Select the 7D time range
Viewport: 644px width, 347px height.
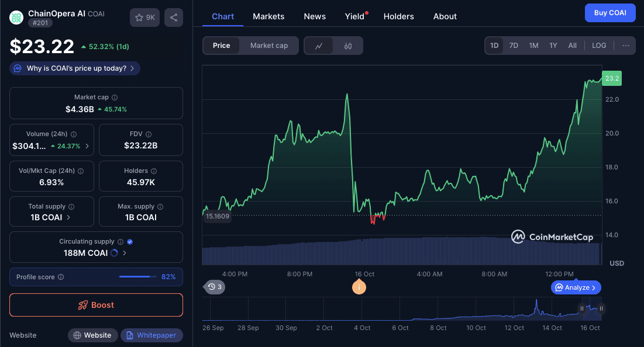pyautogui.click(x=514, y=46)
